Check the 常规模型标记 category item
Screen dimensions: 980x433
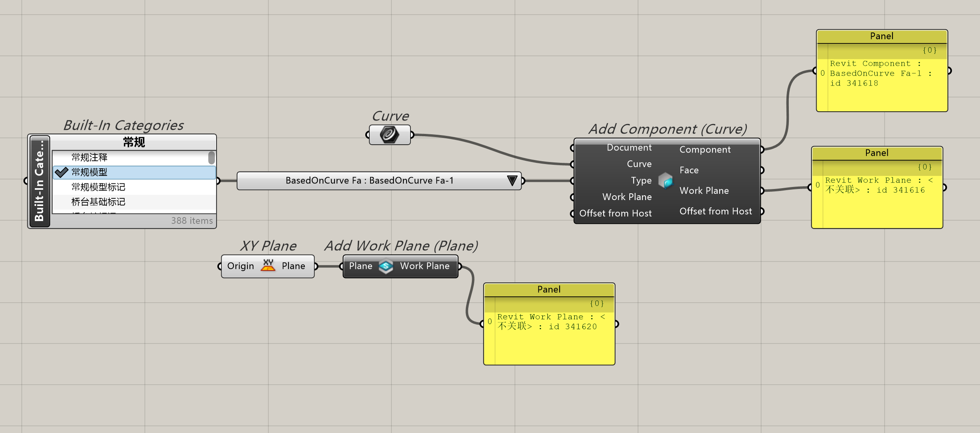[x=98, y=187]
